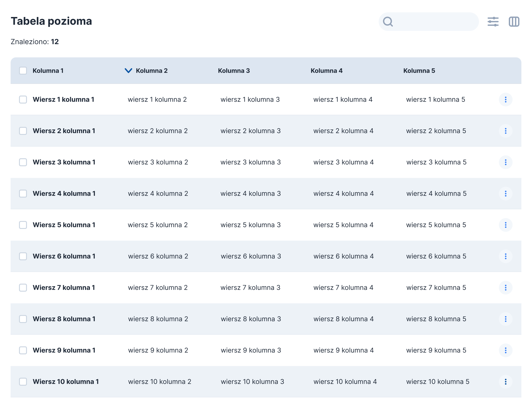Screen dimensions: 532x408
Task: Sort by Kolumna 3 header
Action: (x=234, y=71)
